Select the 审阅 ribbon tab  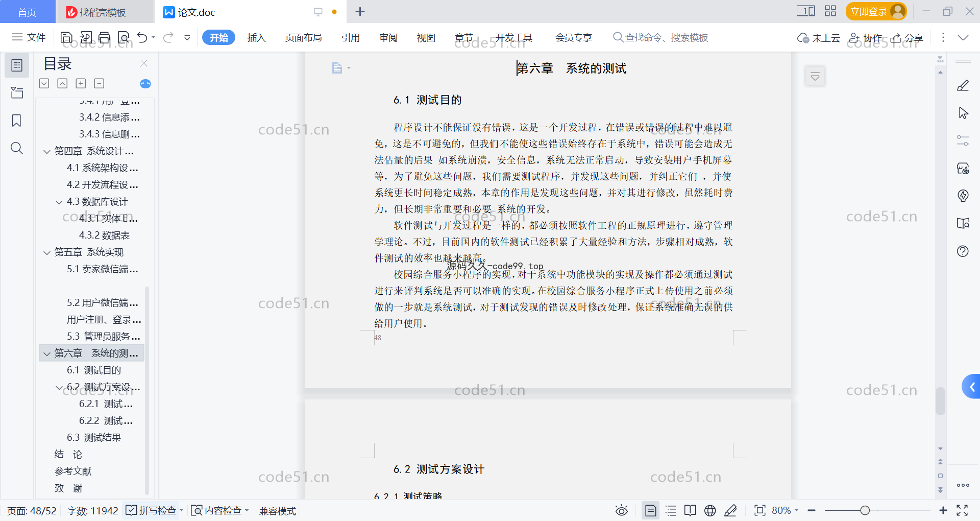pos(388,37)
